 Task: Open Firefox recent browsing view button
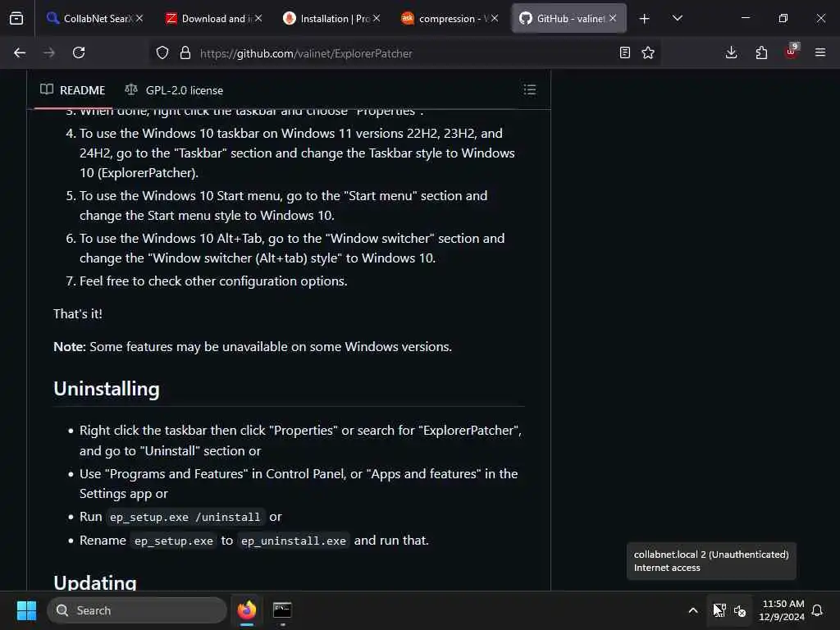pyautogui.click(x=16, y=19)
